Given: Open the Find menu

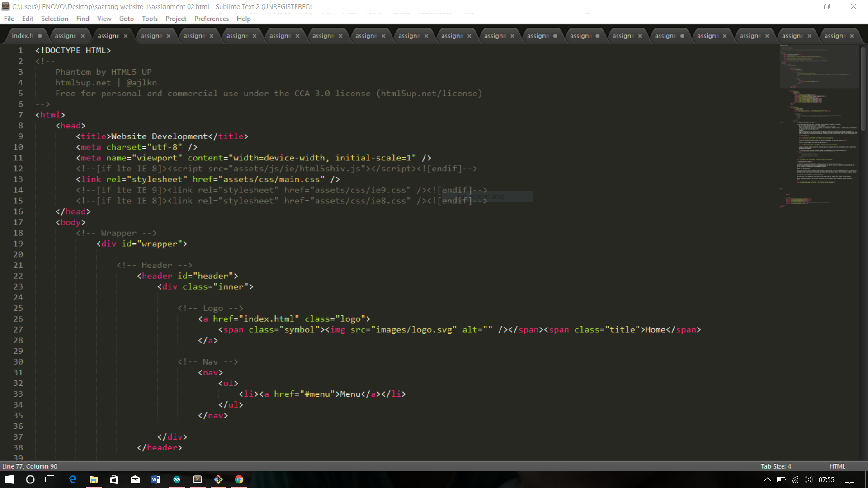Looking at the screenshot, I should pos(83,19).
